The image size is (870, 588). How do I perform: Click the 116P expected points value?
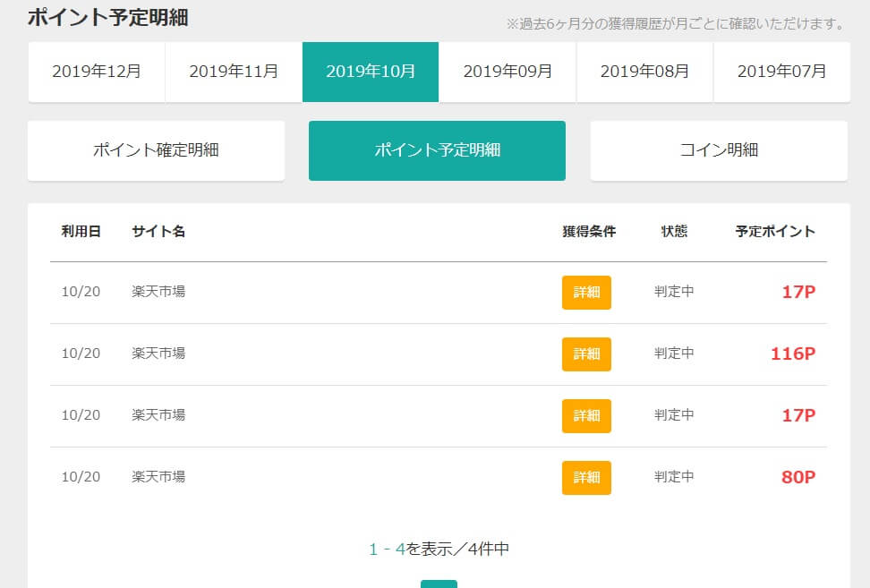793,354
